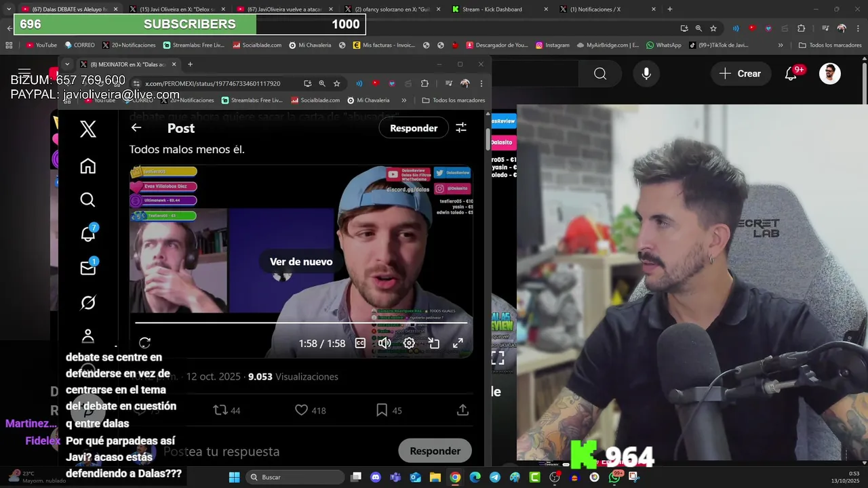Viewport: 868px width, 488px height.
Task: Expand overflow bookmarks in main browser
Action: click(781, 45)
